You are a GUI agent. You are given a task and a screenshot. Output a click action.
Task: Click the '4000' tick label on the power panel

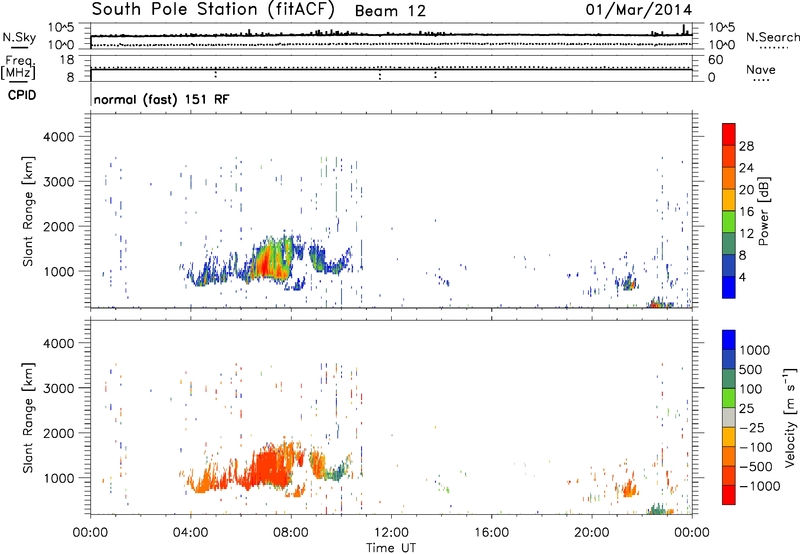tap(59, 137)
